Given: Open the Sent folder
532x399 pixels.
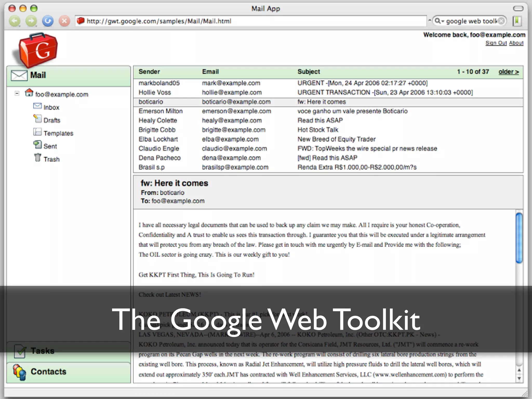Looking at the screenshot, I should point(50,146).
